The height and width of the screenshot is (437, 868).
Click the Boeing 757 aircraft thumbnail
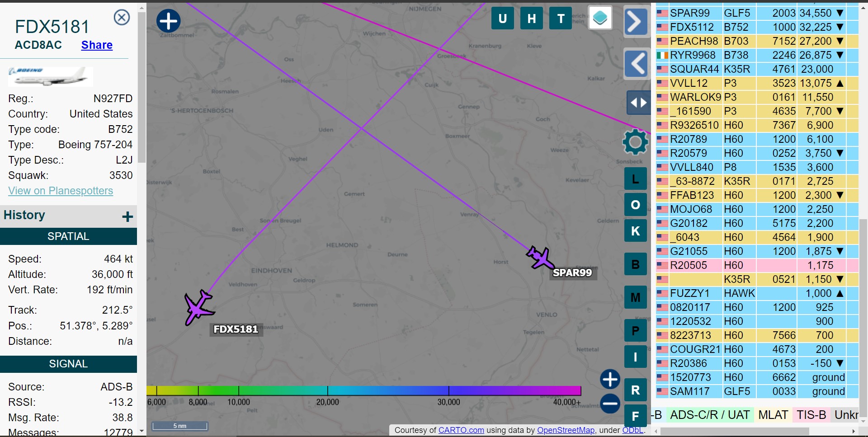coord(51,76)
